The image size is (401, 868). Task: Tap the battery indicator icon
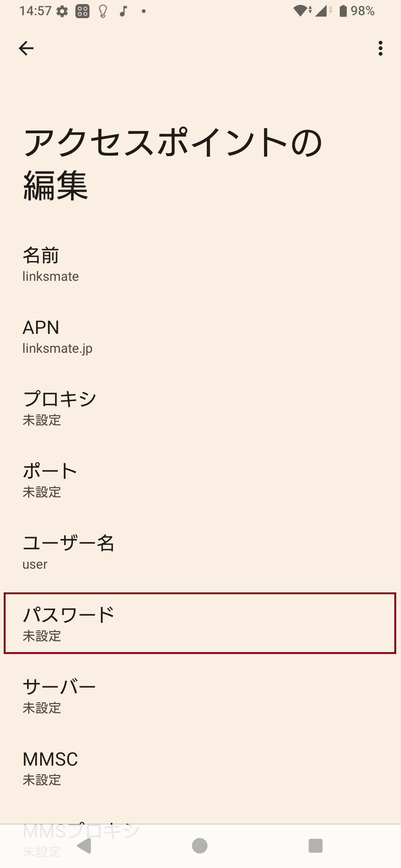(343, 11)
